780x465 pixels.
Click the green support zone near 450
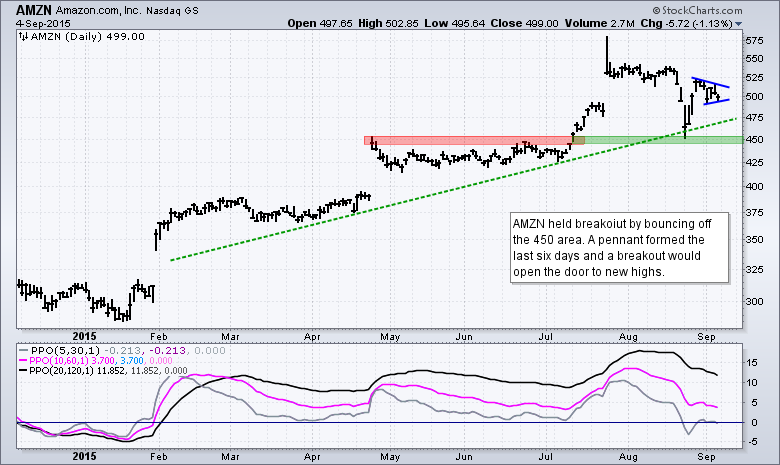658,140
